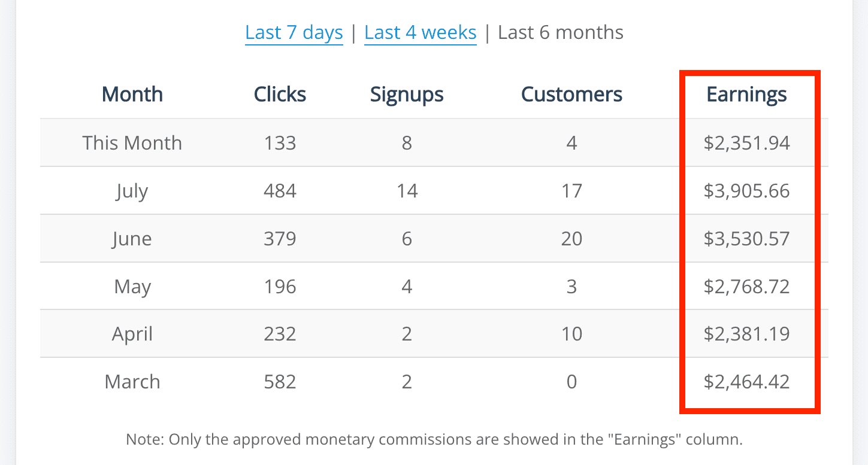Click the note about approved monetary commissions
The width and height of the screenshot is (868, 465).
434,439
